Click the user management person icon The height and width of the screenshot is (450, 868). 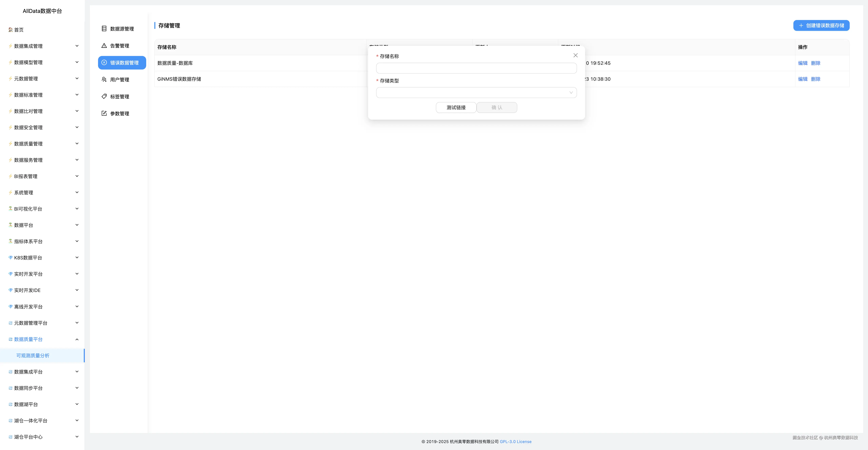(x=104, y=80)
